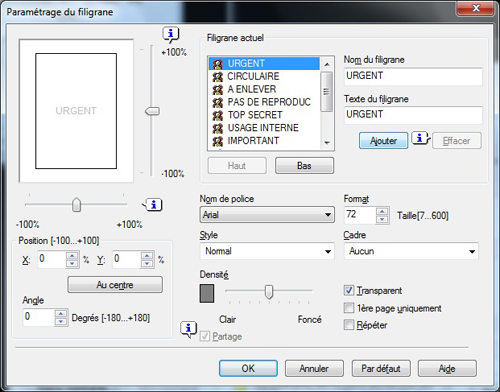Click the info icon beside Partage checkbox
Screen dimensions: 500x392
coord(188,329)
